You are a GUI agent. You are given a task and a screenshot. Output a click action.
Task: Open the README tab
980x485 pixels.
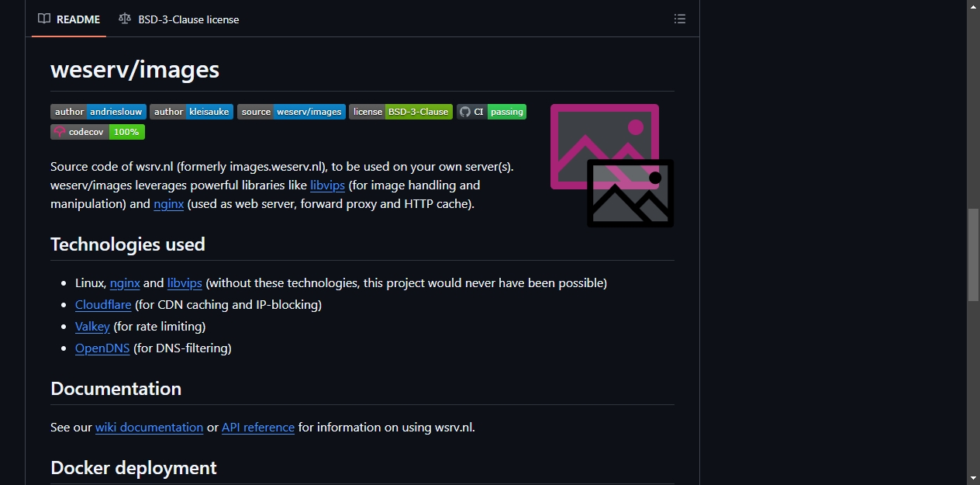[69, 19]
